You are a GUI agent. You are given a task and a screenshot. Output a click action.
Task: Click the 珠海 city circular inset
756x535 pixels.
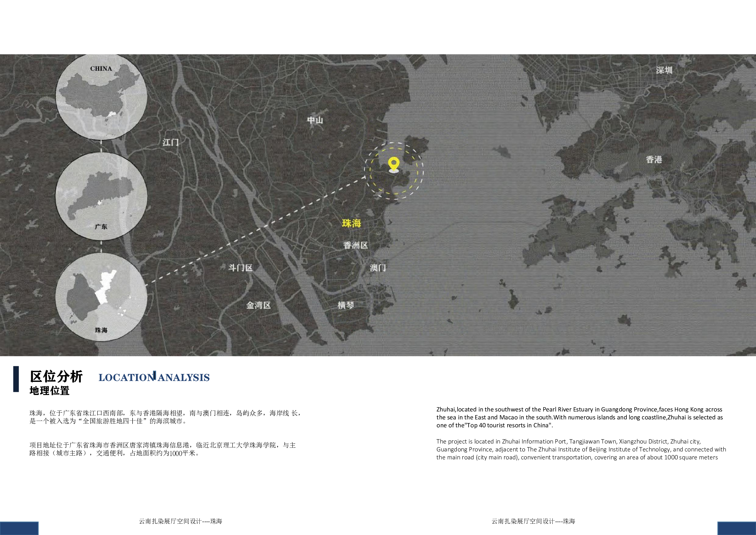tap(102, 297)
